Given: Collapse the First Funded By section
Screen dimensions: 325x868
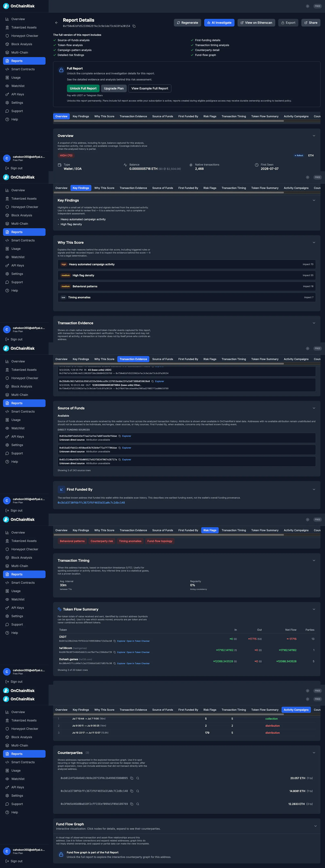Looking at the screenshot, I should (314, 489).
